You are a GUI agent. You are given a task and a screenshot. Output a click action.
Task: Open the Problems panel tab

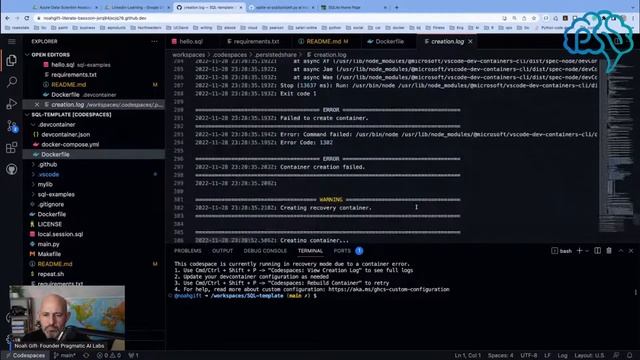click(187, 251)
